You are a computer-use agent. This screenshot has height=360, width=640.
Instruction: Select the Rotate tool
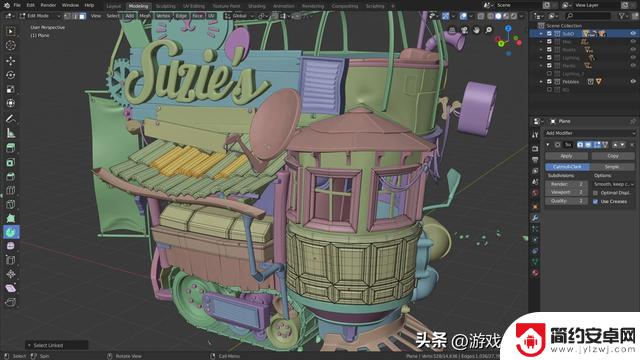[x=11, y=75]
